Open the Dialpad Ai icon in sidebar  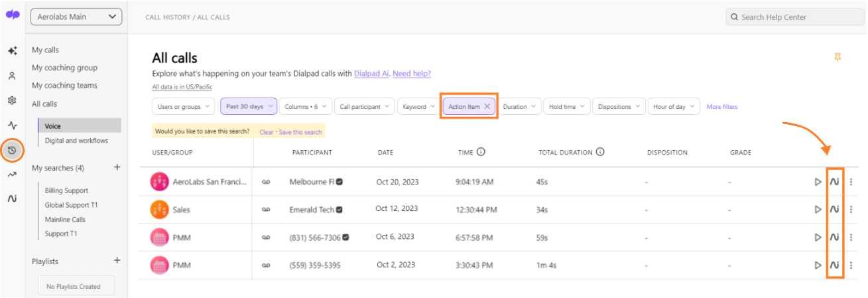12,198
